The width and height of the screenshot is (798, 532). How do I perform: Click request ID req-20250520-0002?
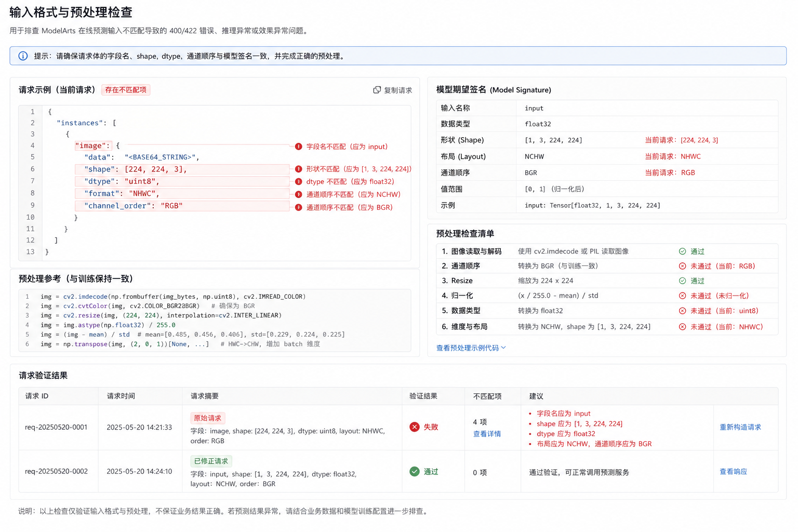click(x=56, y=471)
